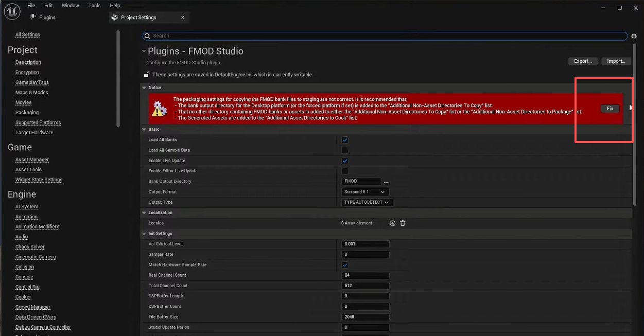Add a new Locales array element
Image resolution: width=644 pixels, height=336 pixels.
click(x=392, y=223)
